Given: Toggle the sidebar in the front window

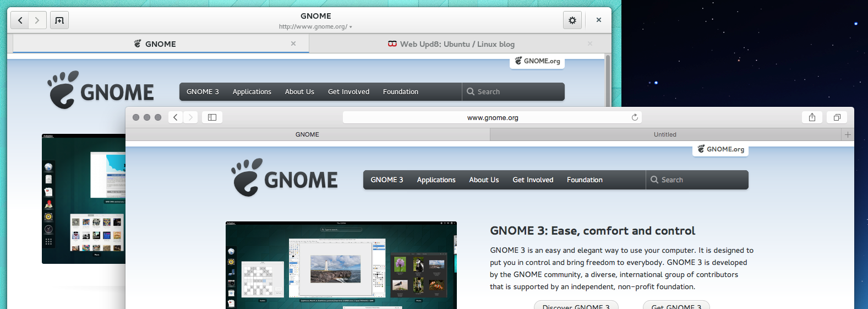Looking at the screenshot, I should (x=212, y=117).
